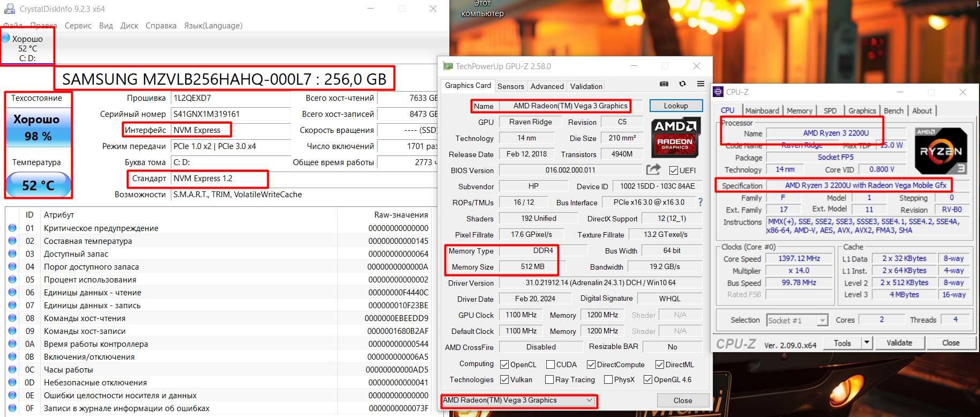Toggle Vulkan checkbox
Viewport: 980px width, 417px height.
click(x=504, y=379)
